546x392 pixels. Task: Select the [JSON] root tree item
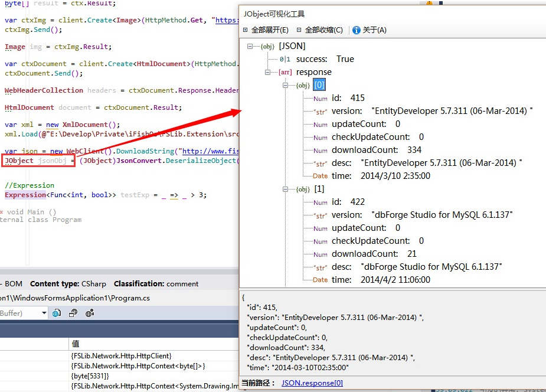click(292, 46)
